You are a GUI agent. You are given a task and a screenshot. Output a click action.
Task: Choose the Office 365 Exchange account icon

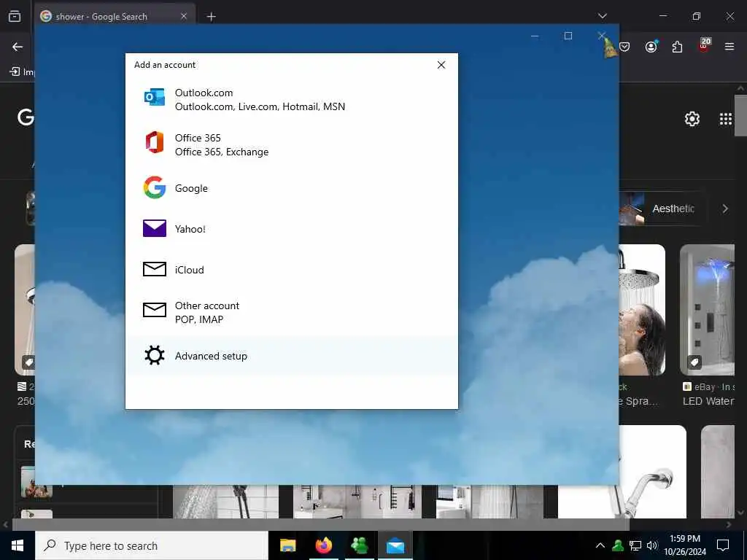tap(155, 142)
